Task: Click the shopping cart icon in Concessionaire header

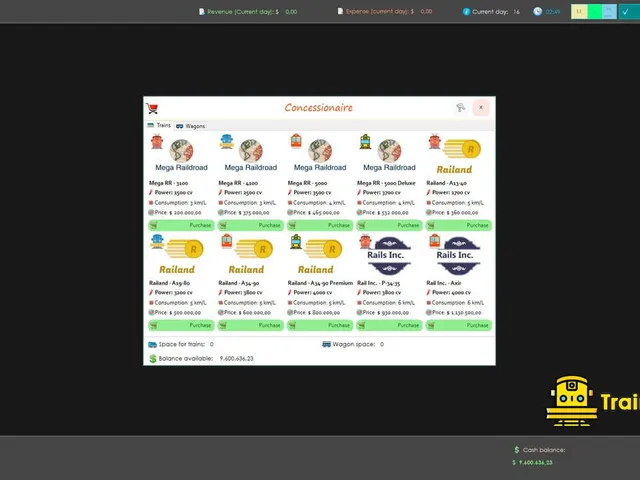Action: (152, 109)
